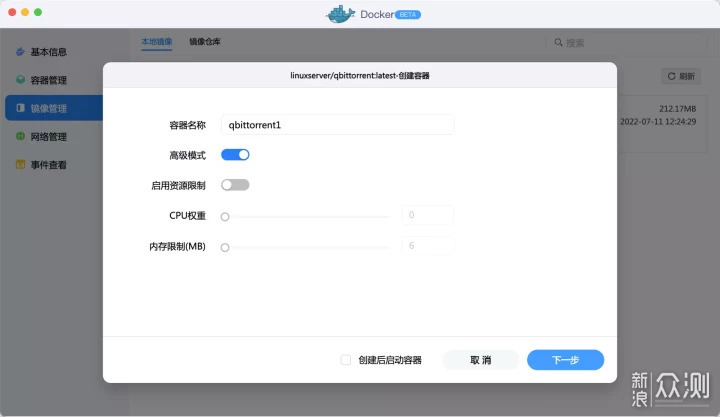
Task: Click the refresh arrow icon
Action: tap(671, 76)
